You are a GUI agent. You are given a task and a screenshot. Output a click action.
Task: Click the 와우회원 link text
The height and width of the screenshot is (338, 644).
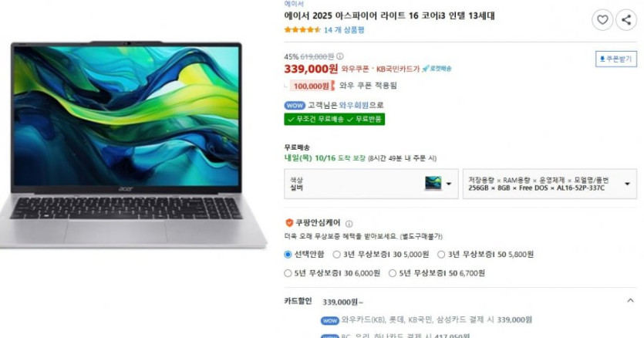[354, 105]
